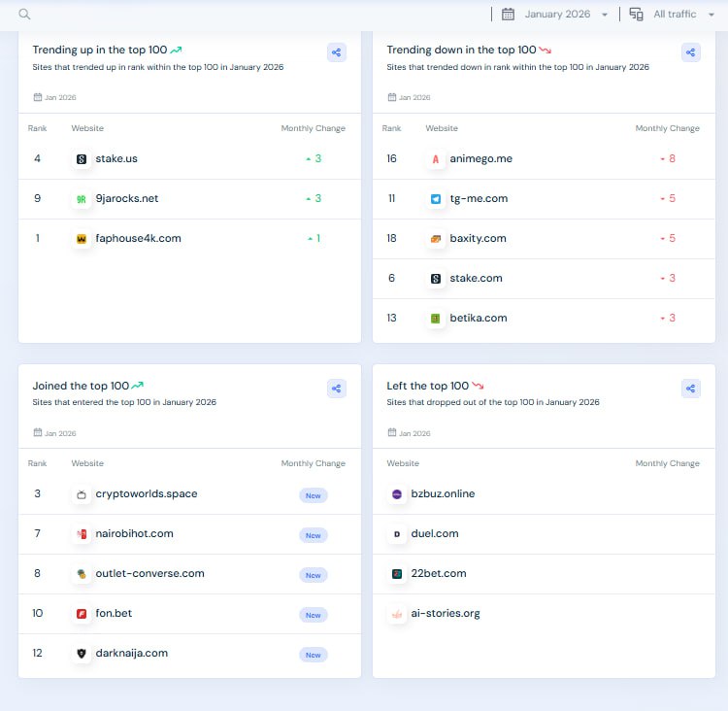Share the Trending down card

pyautogui.click(x=691, y=52)
